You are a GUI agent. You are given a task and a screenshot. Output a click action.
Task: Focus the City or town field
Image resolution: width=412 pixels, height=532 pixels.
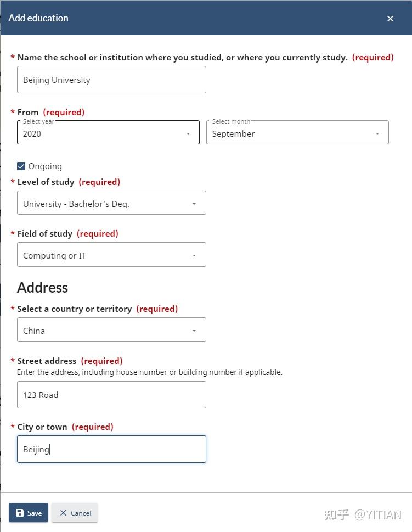point(111,449)
